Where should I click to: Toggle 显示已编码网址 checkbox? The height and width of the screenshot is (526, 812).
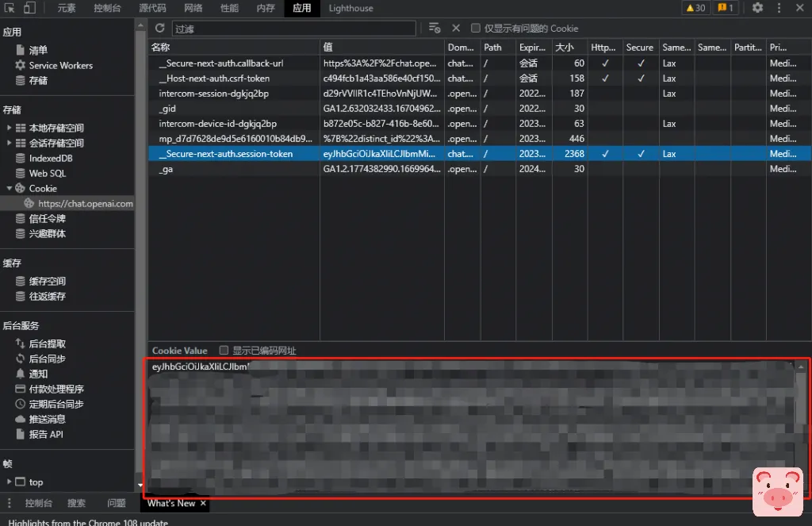[224, 351]
